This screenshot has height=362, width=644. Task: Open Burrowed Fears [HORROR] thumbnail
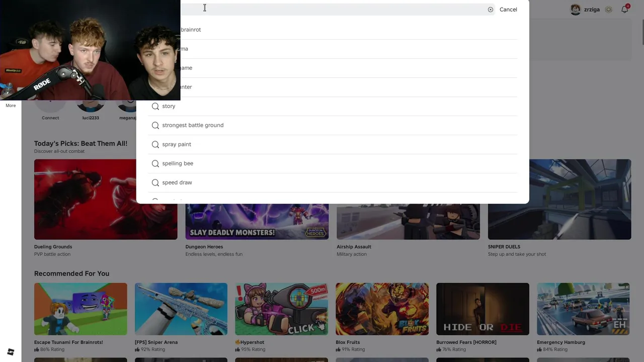click(x=482, y=309)
